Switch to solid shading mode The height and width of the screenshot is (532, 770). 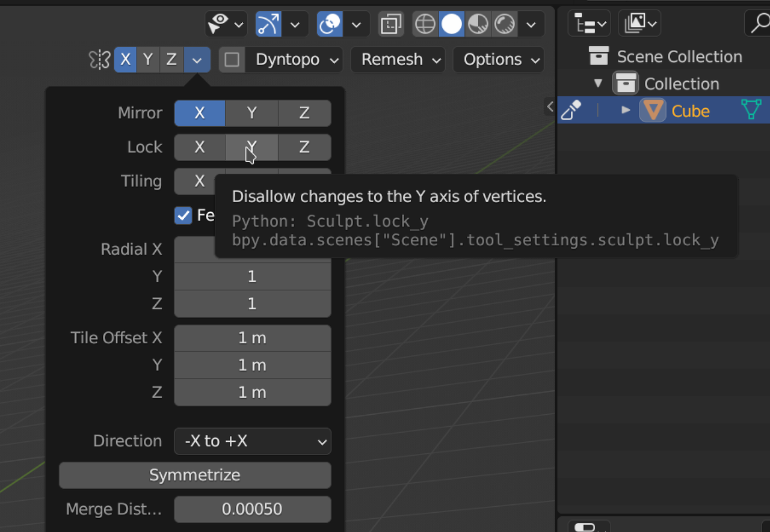[452, 24]
